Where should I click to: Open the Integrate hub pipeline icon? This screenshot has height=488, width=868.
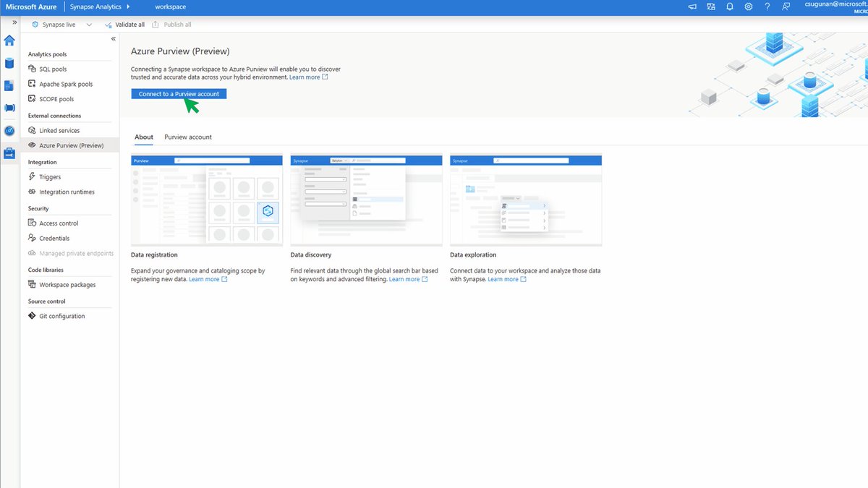9,108
